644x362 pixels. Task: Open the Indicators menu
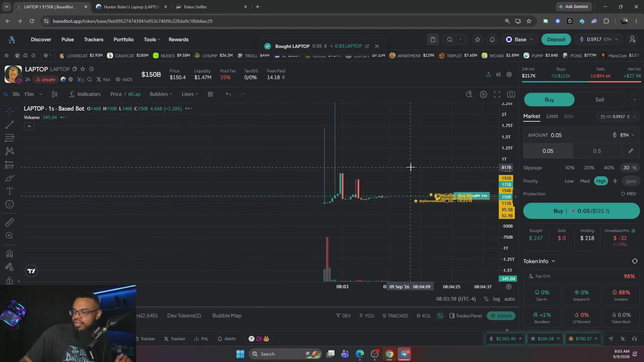85,94
